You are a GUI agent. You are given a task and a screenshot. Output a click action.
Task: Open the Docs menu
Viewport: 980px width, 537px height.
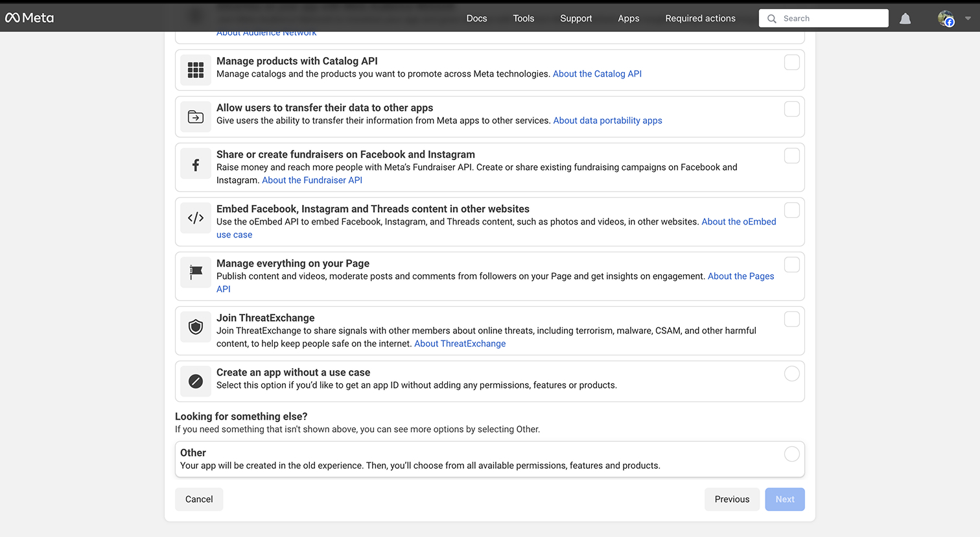[x=476, y=18]
